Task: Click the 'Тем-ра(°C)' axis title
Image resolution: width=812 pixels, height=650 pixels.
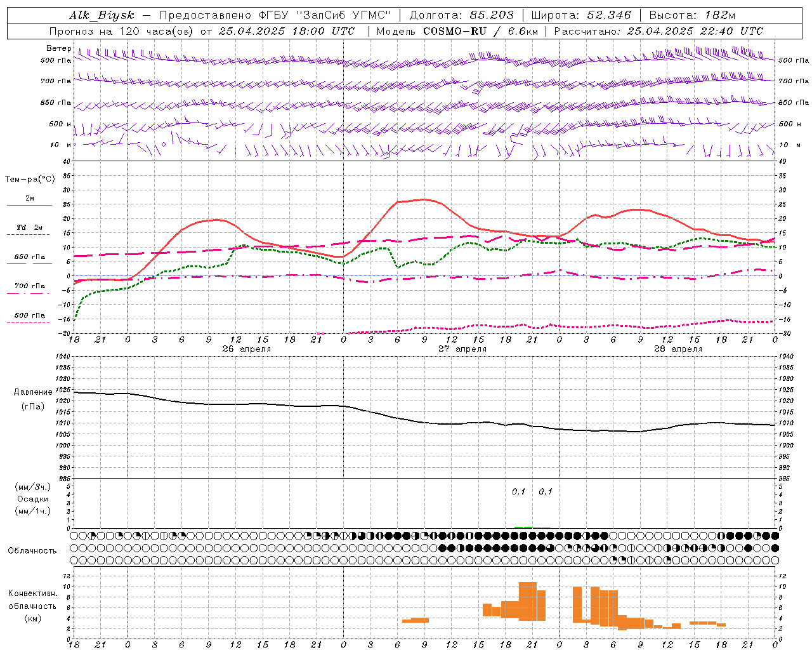Action: [x=30, y=180]
